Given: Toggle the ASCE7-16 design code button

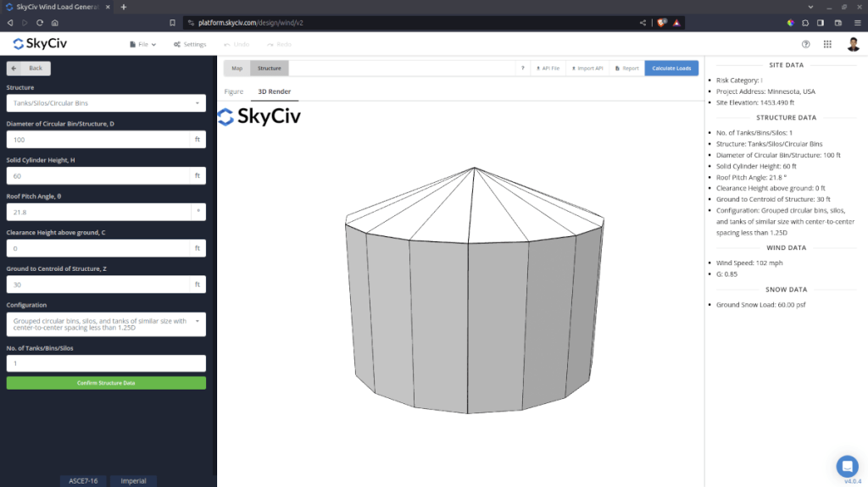Looking at the screenshot, I should coord(82,481).
